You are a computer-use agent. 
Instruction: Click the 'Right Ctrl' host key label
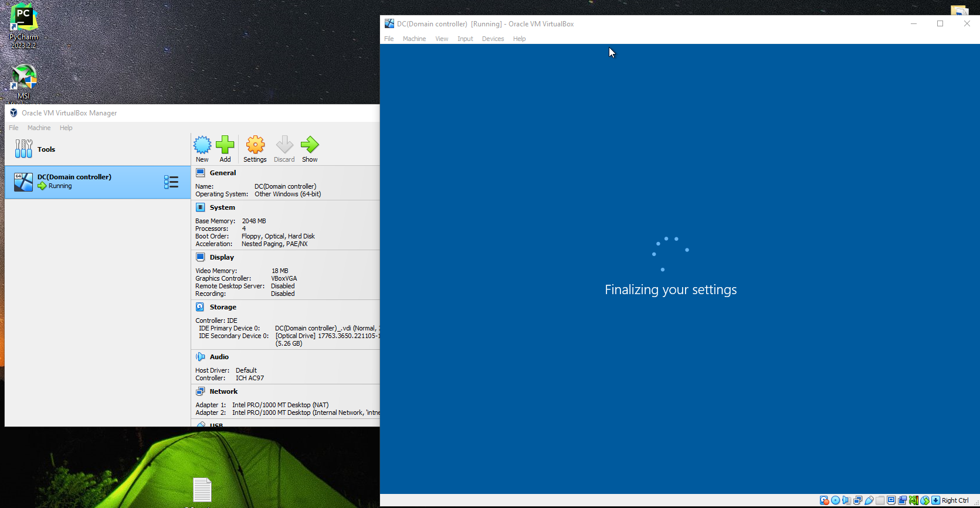pyautogui.click(x=955, y=500)
